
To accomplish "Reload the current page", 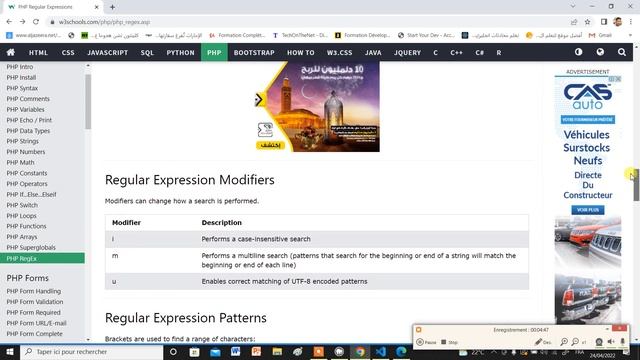I will tap(36, 22).
